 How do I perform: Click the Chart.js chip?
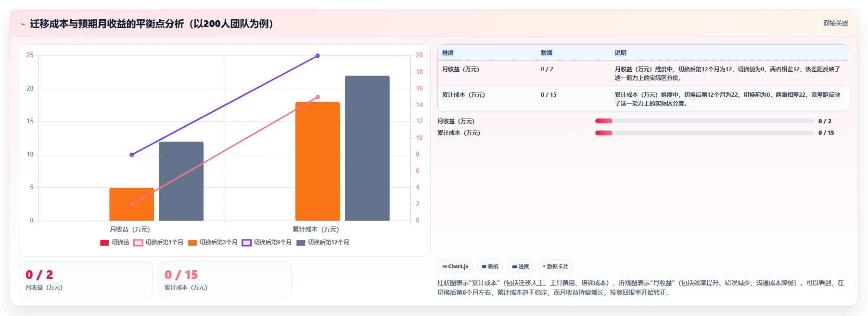pyautogui.click(x=455, y=266)
